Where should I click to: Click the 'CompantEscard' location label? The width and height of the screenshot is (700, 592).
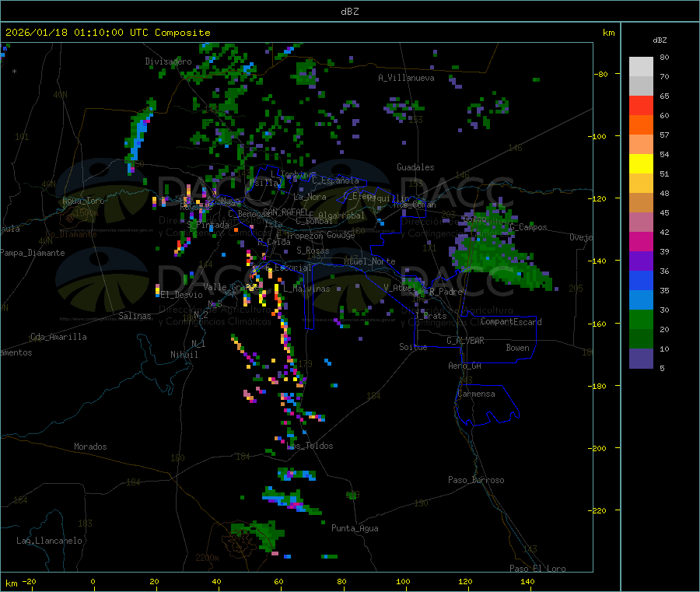(x=511, y=322)
